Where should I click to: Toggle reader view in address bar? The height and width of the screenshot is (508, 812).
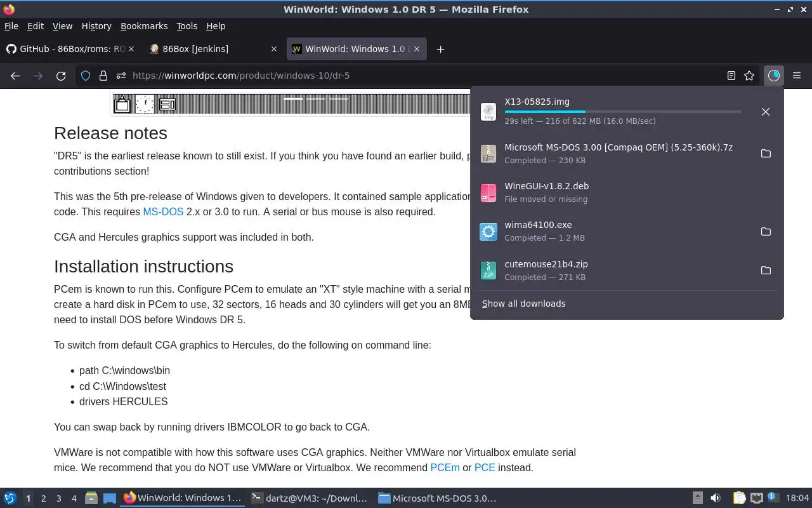731,76
